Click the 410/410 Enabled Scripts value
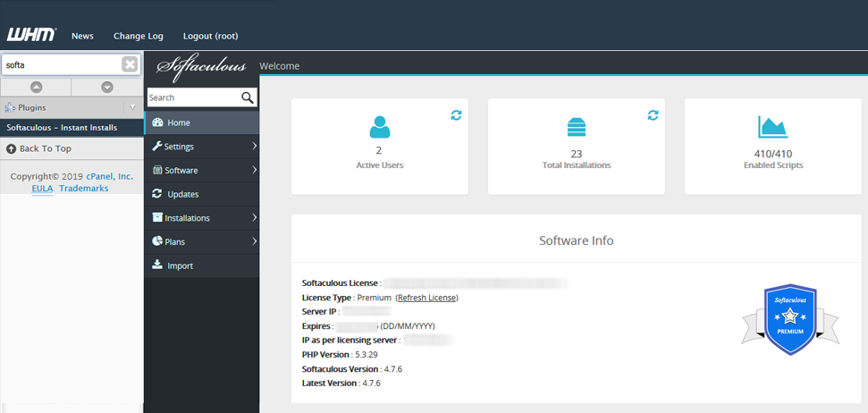 click(773, 154)
